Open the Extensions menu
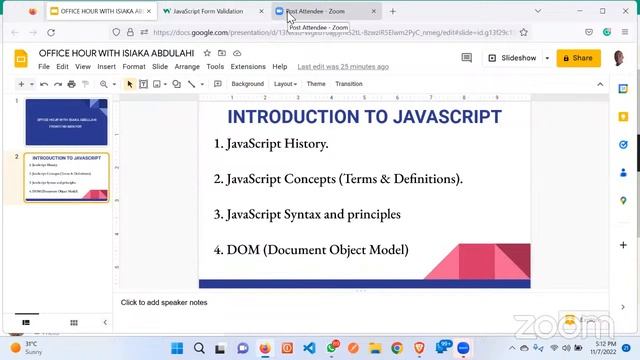 click(x=248, y=67)
